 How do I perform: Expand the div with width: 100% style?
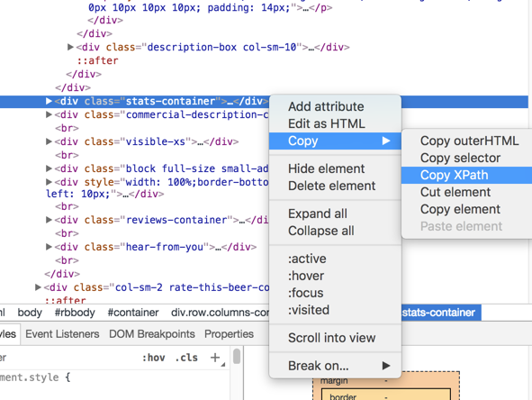coord(49,182)
